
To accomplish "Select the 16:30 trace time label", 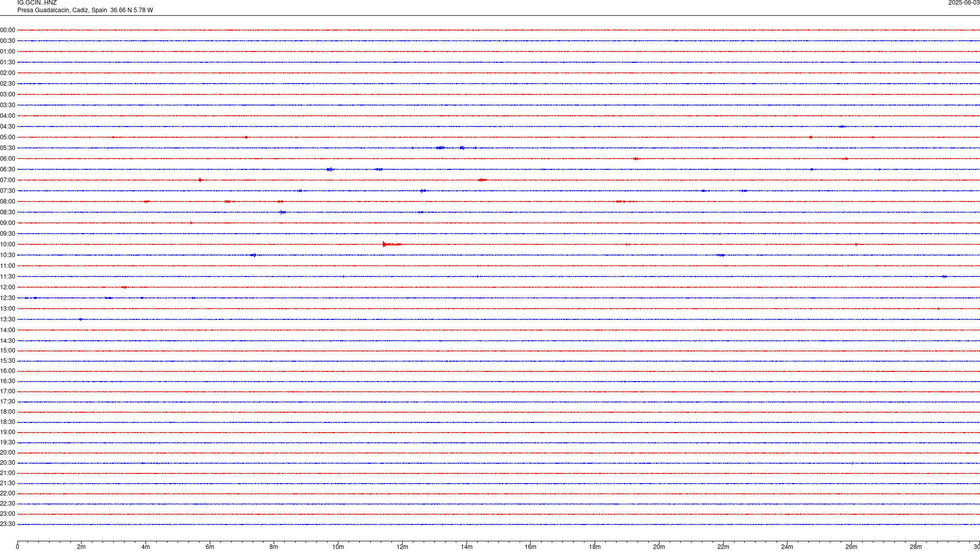I will coord(8,381).
